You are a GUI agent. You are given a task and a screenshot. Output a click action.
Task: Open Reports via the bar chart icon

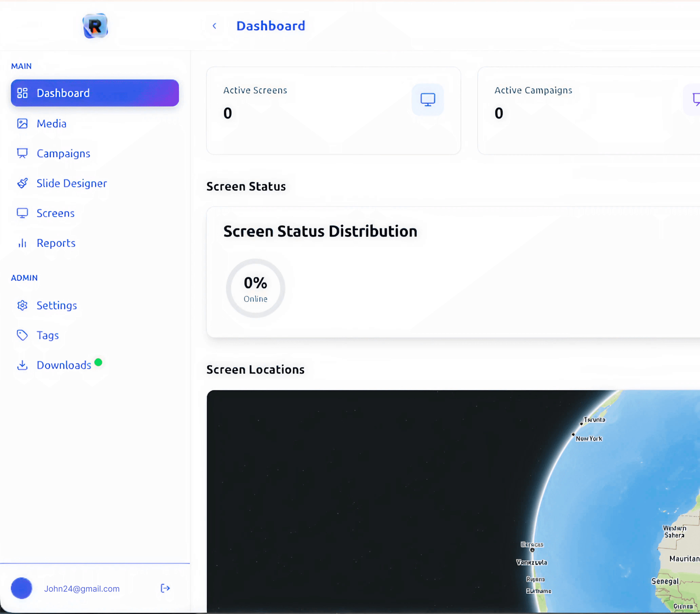(x=22, y=243)
